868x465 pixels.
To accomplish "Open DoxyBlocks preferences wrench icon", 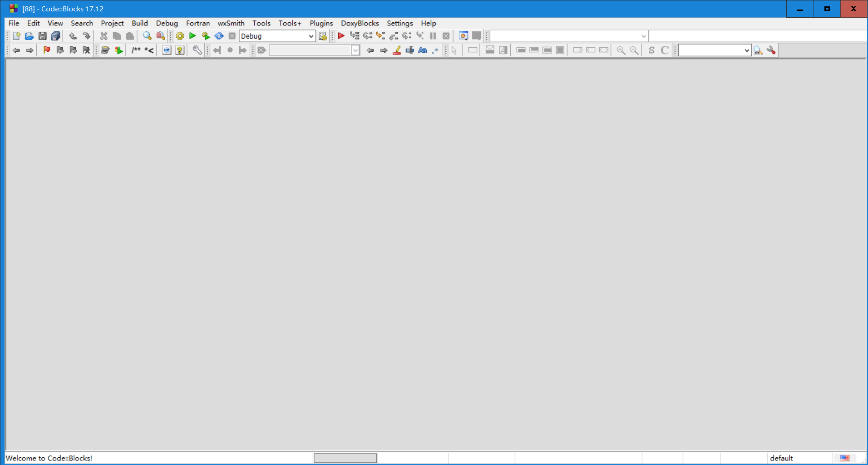I will (197, 50).
